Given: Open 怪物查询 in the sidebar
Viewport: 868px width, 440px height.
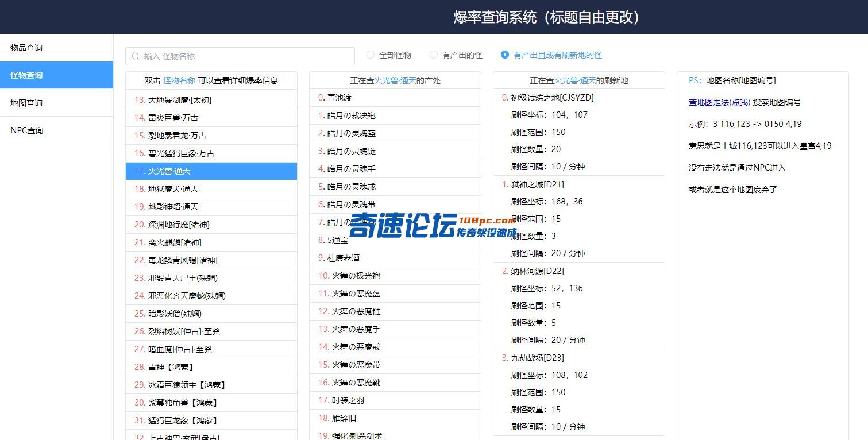Looking at the screenshot, I should pyautogui.click(x=56, y=75).
